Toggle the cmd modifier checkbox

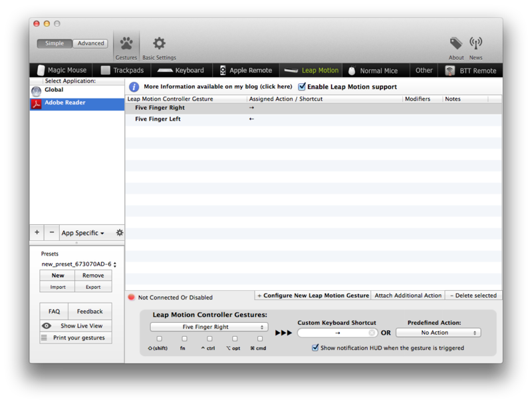click(259, 339)
